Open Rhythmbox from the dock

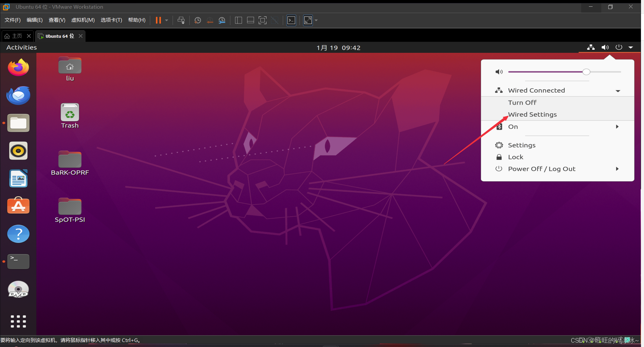coord(18,151)
